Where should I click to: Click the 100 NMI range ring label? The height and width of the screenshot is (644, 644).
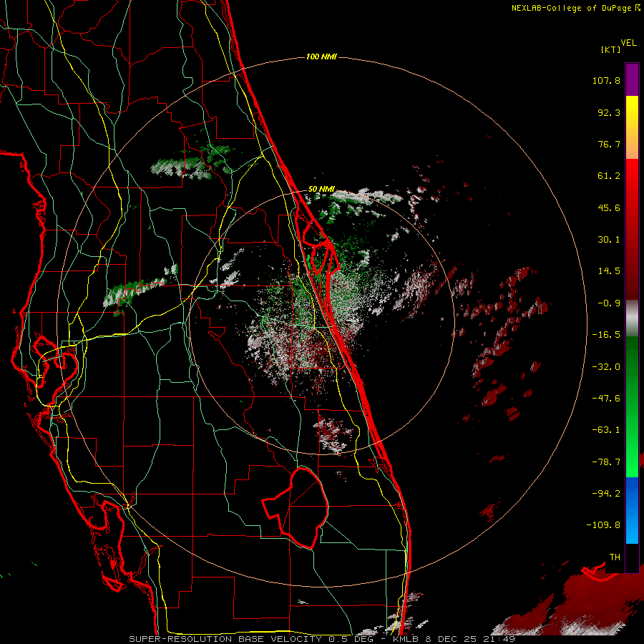(321, 57)
